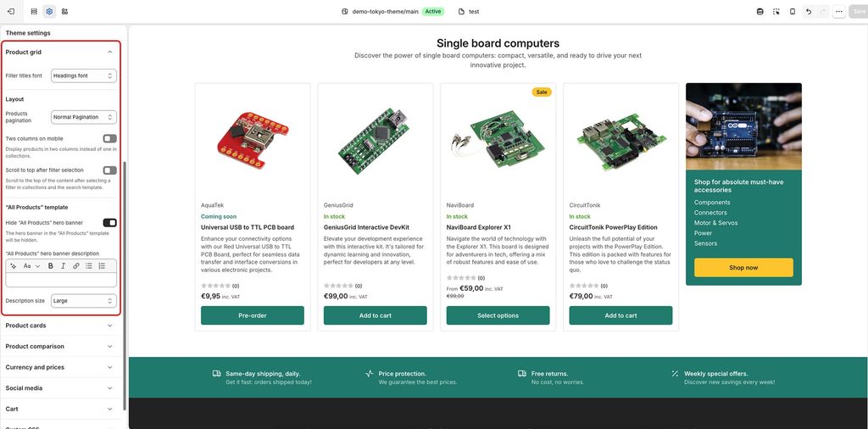This screenshot has width=868, height=429.
Task: Click the Shop now button
Action: 743,267
